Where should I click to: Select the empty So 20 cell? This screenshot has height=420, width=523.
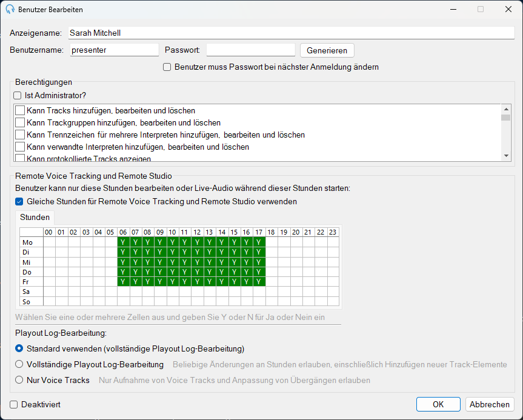296,302
